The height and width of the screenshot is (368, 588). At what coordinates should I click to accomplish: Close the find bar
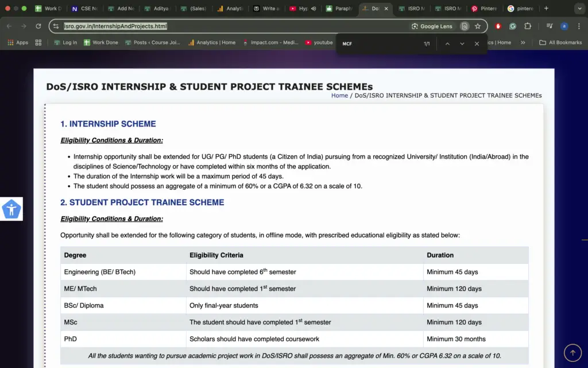coord(477,44)
